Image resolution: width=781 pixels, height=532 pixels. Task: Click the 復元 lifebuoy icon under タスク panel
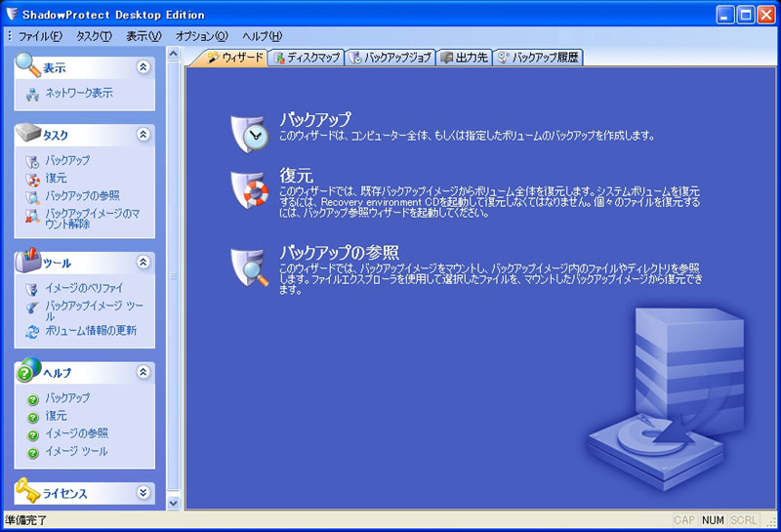click(x=33, y=180)
